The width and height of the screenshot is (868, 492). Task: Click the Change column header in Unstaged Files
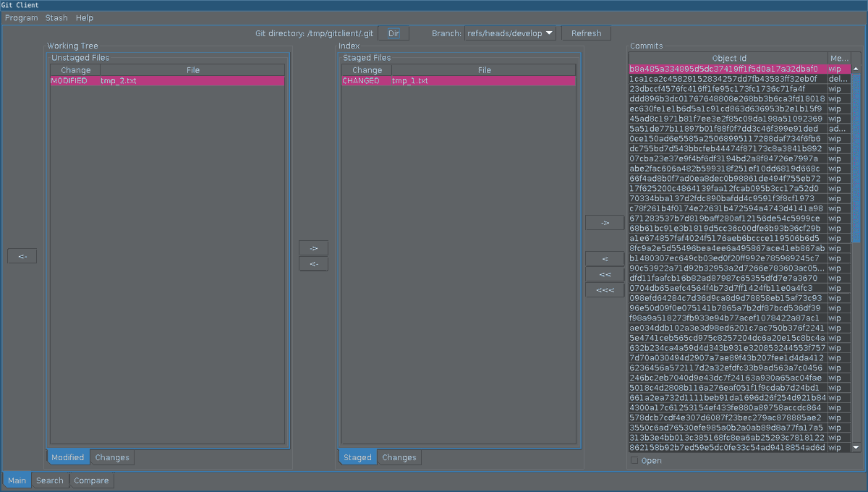pyautogui.click(x=76, y=70)
